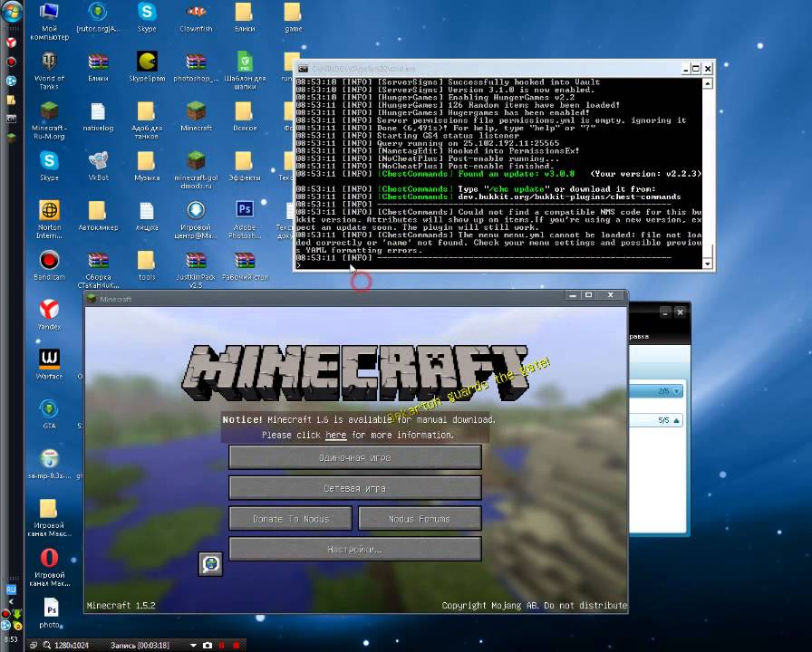
Task: Open the JustkimPack v2.5 archive
Action: [196, 269]
